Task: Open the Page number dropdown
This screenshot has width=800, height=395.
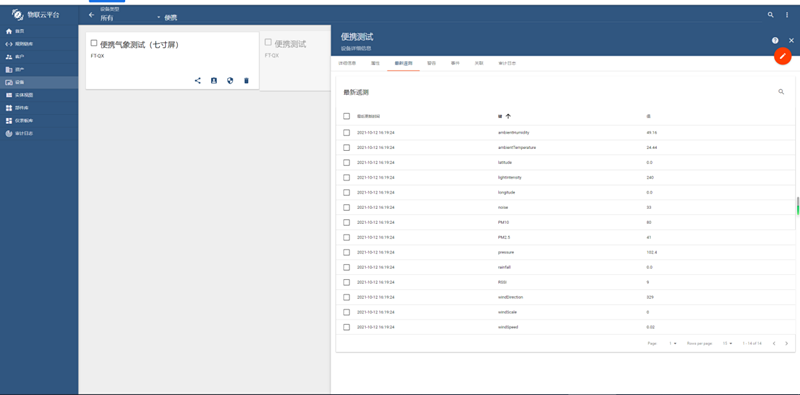Action: 673,343
